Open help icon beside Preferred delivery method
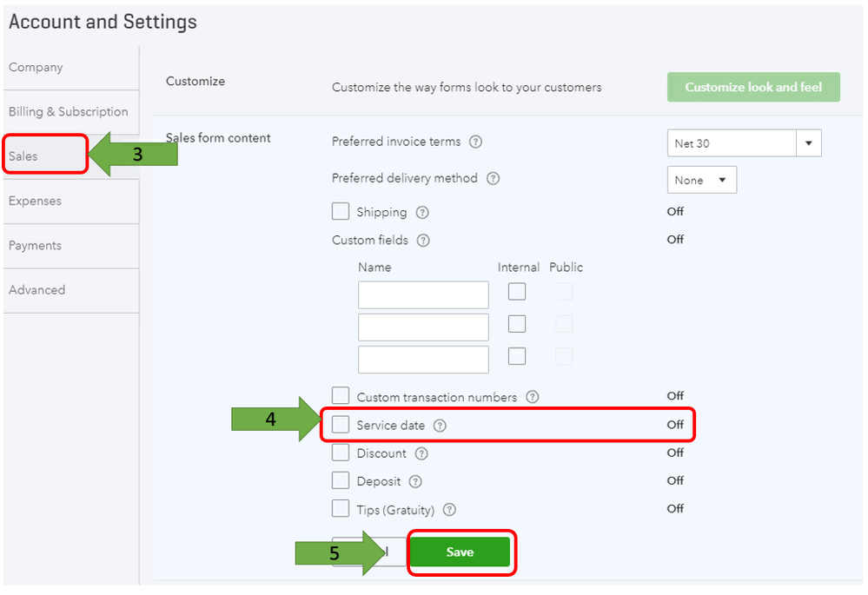 pos(493,178)
